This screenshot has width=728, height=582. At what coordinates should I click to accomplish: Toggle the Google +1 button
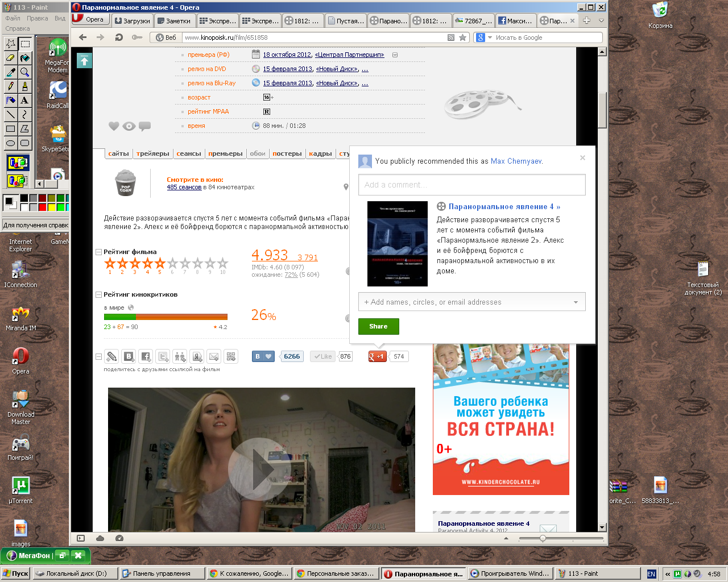pyautogui.click(x=378, y=356)
